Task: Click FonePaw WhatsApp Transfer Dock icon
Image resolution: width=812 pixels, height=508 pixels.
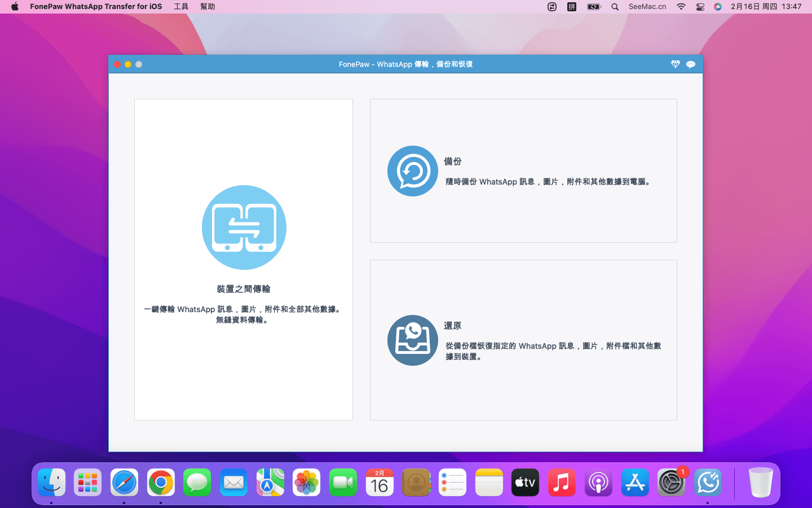Action: [708, 483]
